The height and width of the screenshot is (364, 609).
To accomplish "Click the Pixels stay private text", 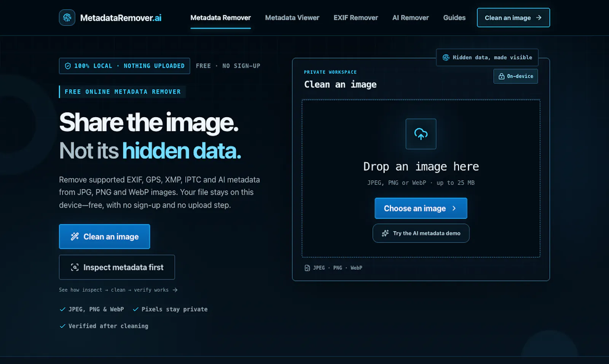I will pos(174,309).
